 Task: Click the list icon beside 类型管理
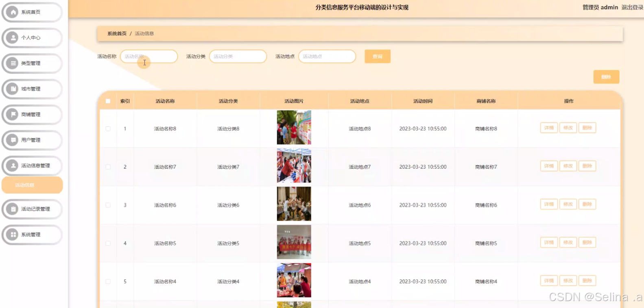(13, 63)
